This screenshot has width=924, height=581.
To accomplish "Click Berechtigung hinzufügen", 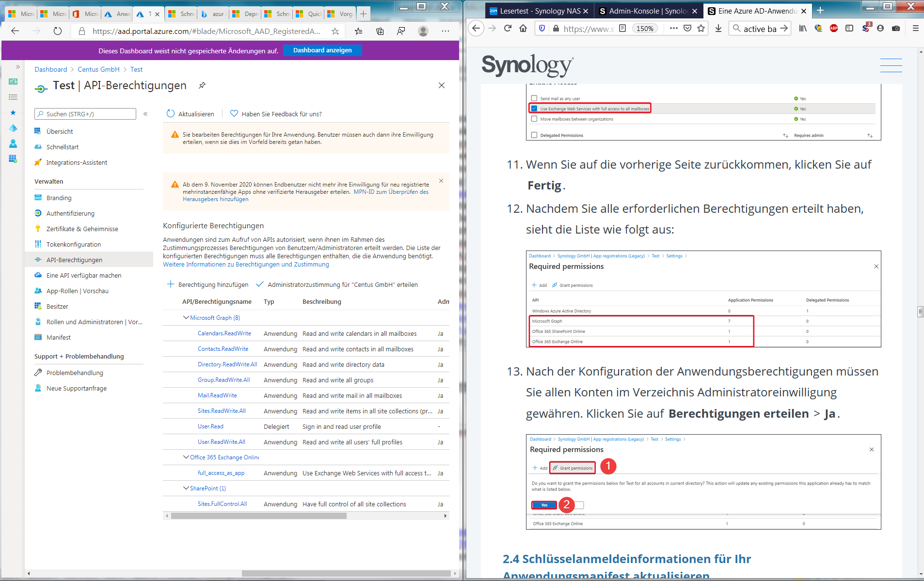I will tap(207, 284).
